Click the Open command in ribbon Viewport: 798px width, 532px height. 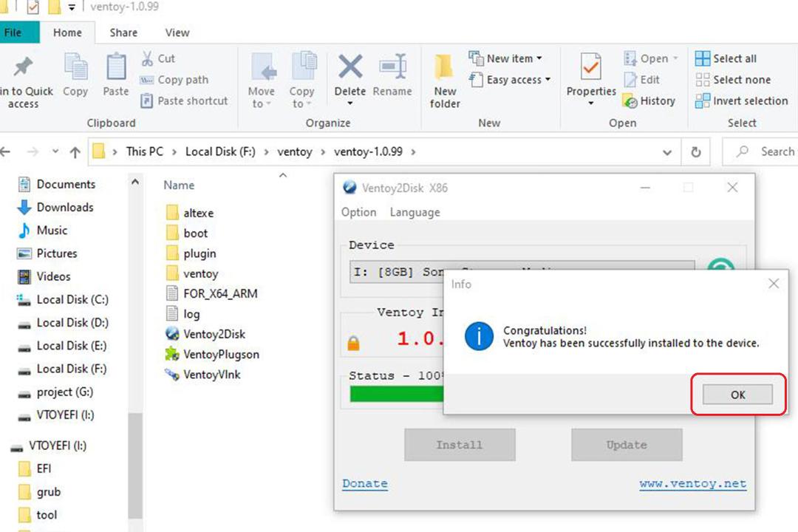(650, 58)
